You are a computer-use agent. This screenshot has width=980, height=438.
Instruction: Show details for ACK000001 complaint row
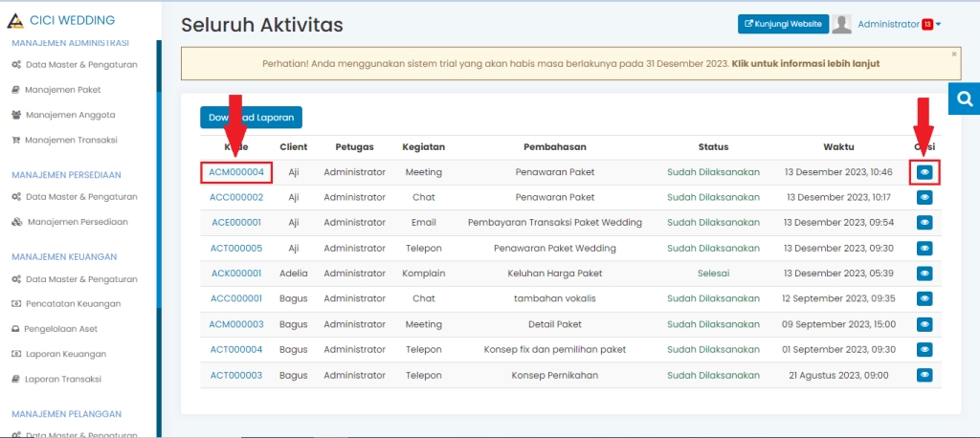click(x=924, y=274)
